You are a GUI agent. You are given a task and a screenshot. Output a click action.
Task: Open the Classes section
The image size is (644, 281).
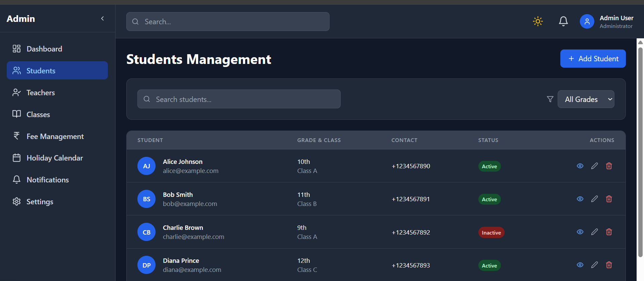click(x=57, y=114)
